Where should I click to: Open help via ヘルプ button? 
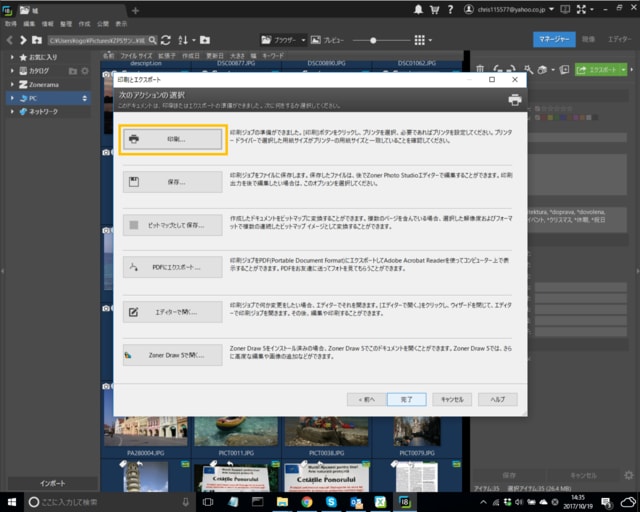496,399
